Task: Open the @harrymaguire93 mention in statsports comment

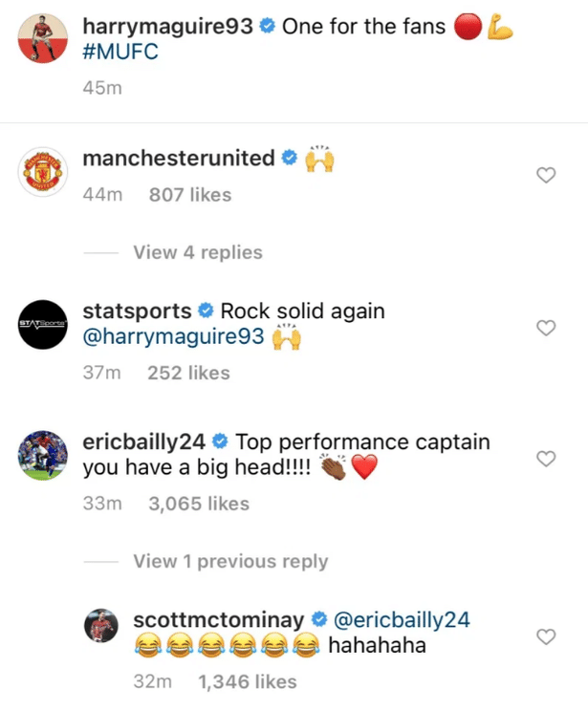Action: [176, 337]
